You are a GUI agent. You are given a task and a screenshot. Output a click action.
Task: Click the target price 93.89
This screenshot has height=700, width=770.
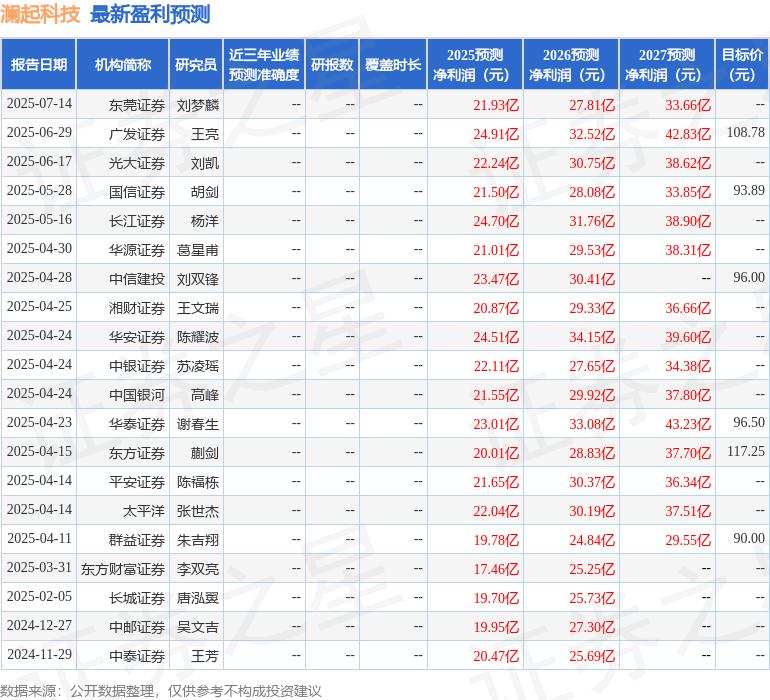[749, 191]
